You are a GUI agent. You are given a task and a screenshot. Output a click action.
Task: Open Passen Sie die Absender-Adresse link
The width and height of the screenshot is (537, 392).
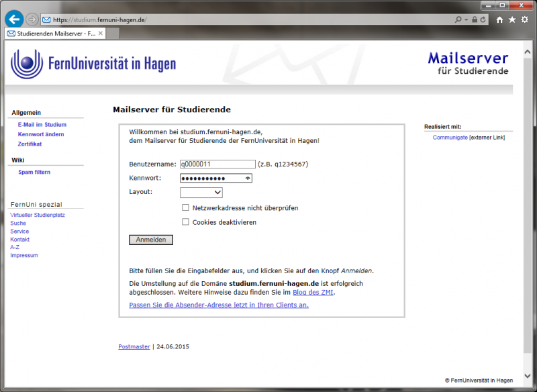click(x=219, y=305)
